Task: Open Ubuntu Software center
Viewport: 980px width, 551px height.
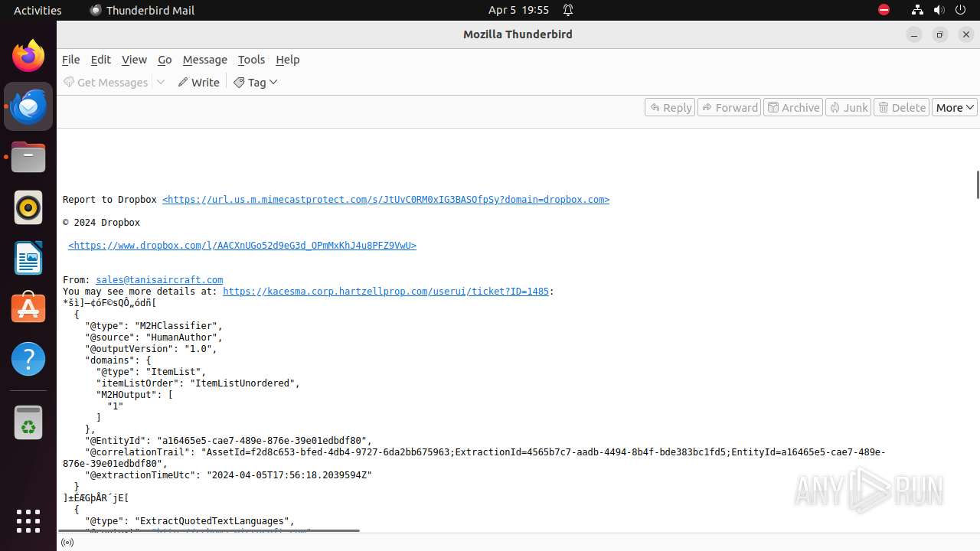Action: point(28,308)
